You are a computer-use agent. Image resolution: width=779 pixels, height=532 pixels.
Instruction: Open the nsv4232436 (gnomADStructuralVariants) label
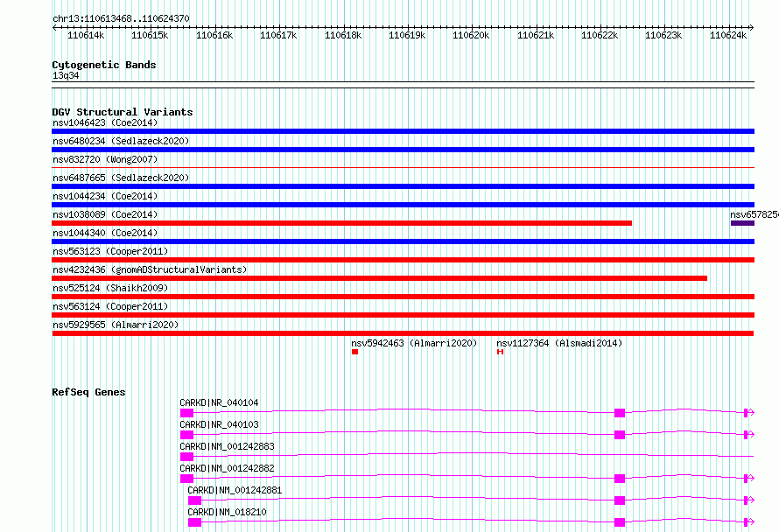[x=150, y=269]
